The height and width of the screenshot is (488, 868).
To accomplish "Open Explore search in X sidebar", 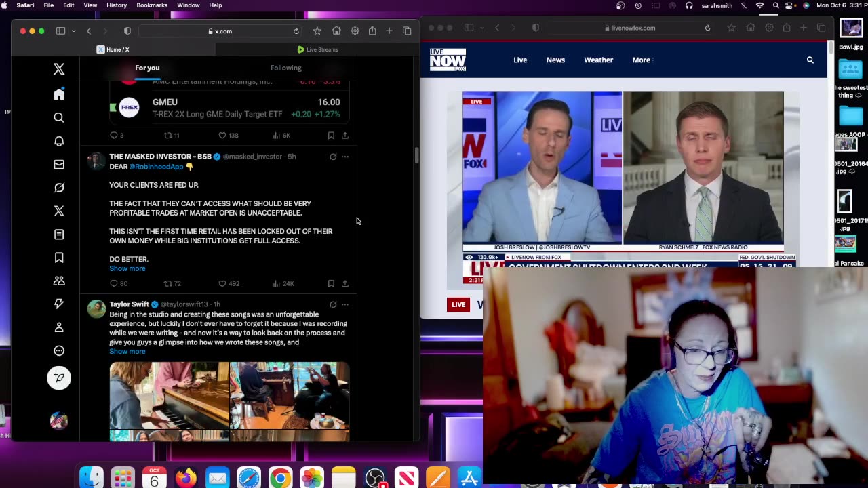I will coord(59,118).
